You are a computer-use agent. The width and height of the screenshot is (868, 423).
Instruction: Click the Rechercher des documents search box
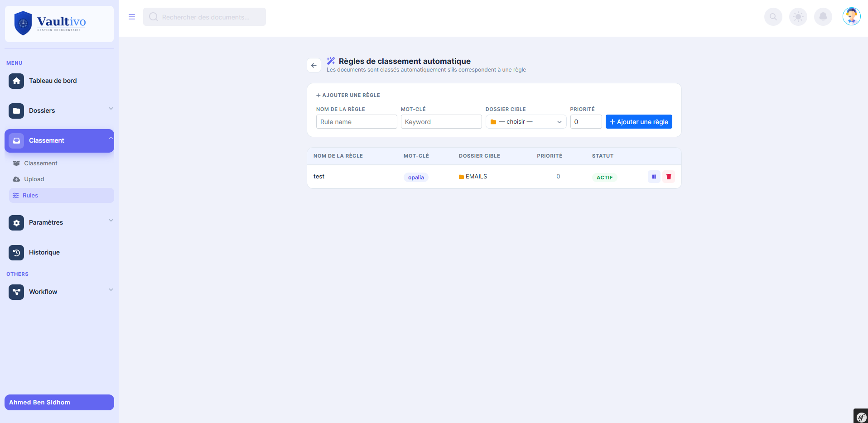point(204,17)
